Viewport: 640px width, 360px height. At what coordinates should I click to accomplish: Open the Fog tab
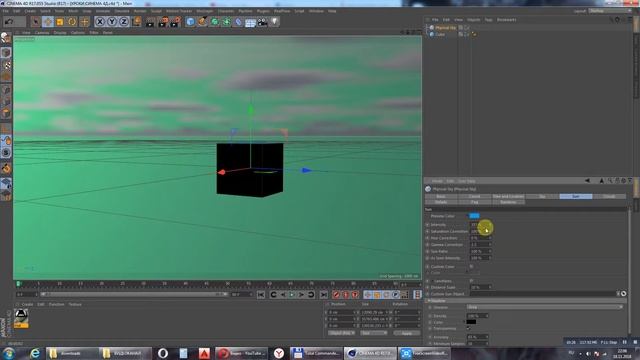pos(475,202)
